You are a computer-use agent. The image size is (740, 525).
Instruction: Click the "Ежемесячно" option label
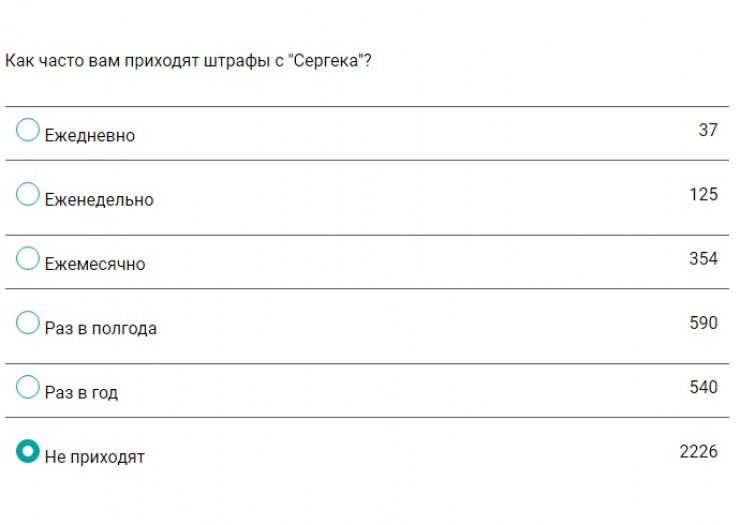click(x=95, y=265)
